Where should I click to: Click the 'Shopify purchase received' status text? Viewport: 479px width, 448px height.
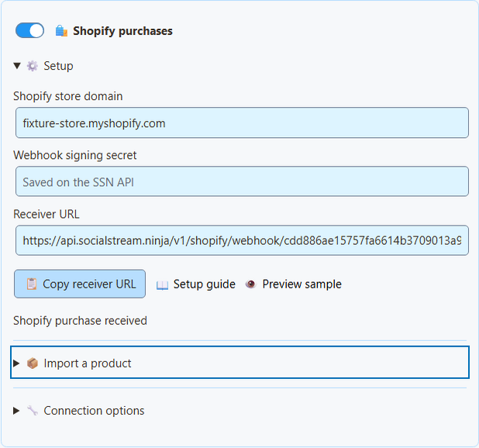coord(80,321)
